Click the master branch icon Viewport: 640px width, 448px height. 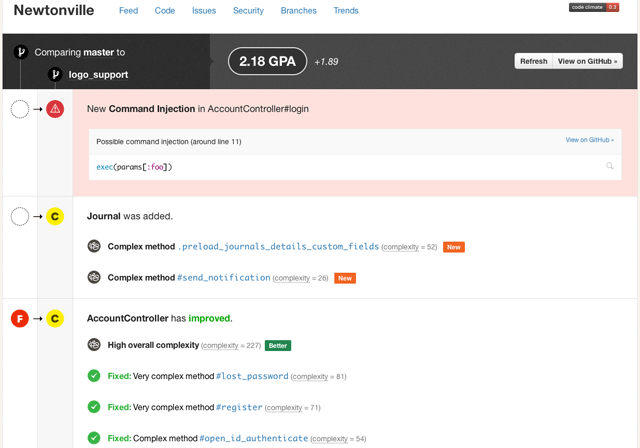pyautogui.click(x=21, y=52)
